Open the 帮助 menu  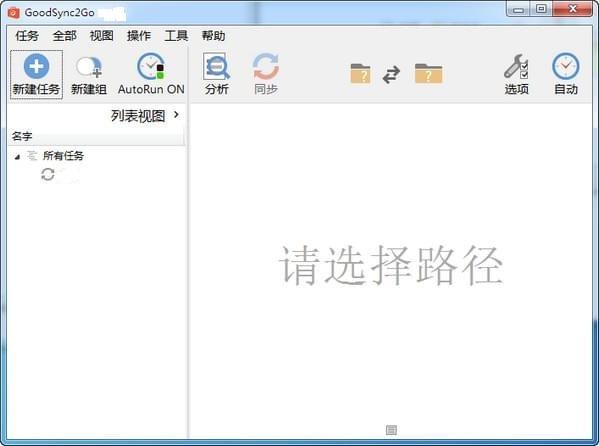point(214,36)
